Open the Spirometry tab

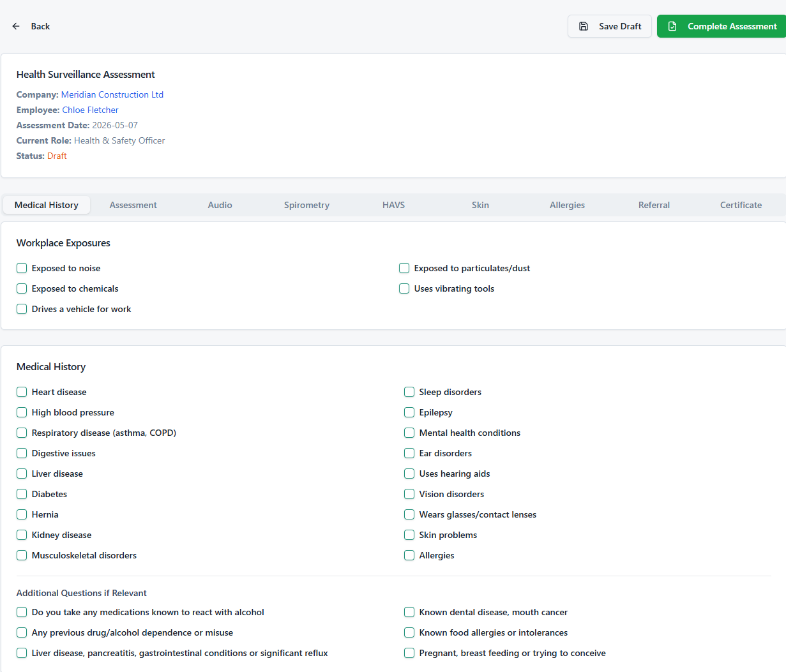pyautogui.click(x=306, y=205)
